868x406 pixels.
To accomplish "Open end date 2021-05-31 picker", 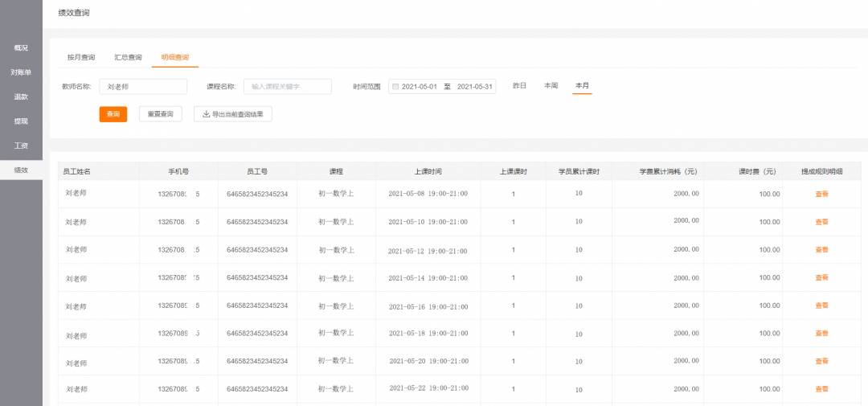I will [x=474, y=87].
